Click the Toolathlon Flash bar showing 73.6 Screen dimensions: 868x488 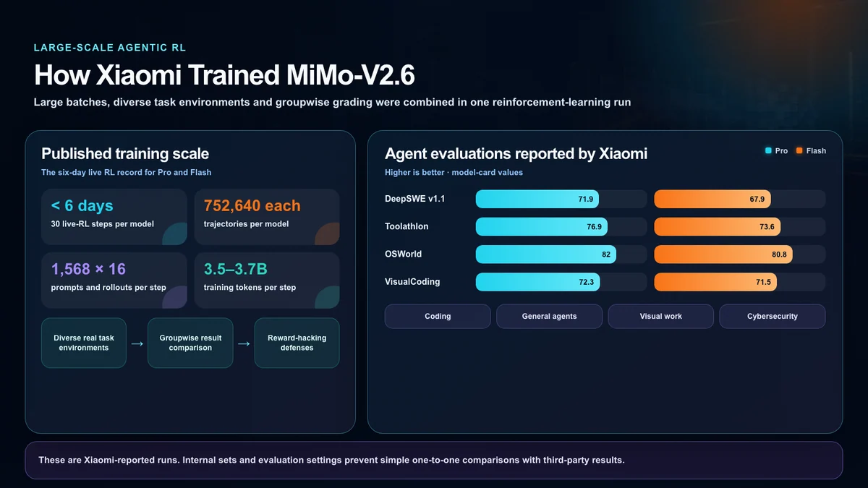click(x=718, y=226)
